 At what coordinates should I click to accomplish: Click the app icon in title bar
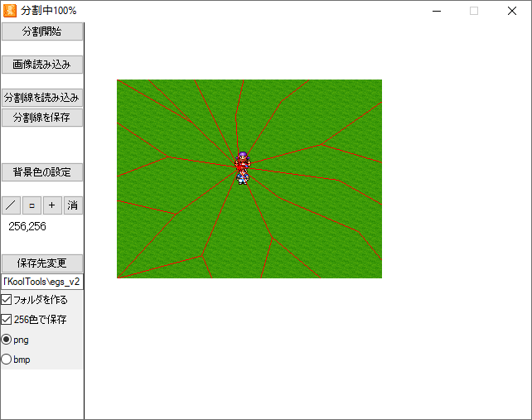point(11,11)
